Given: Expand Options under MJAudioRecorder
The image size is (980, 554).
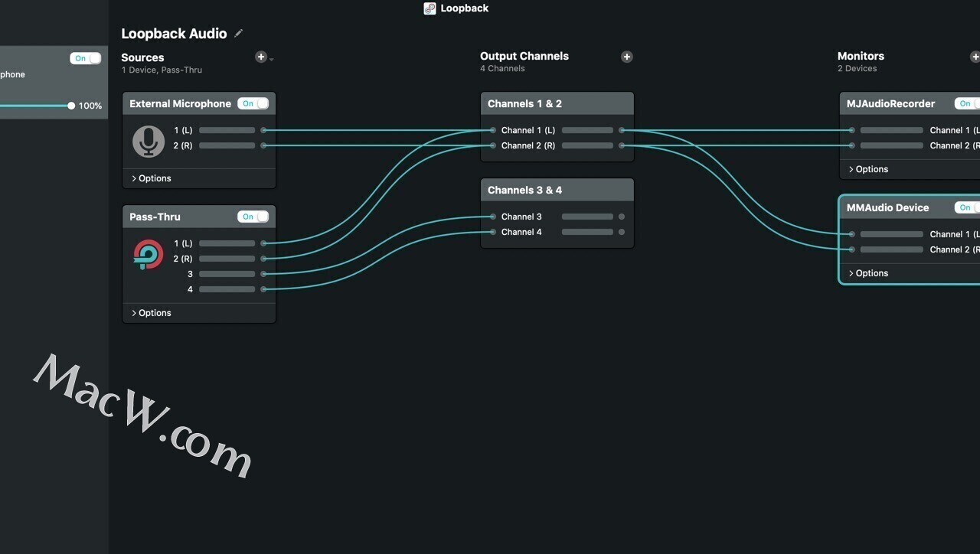Looking at the screenshot, I should click(869, 169).
